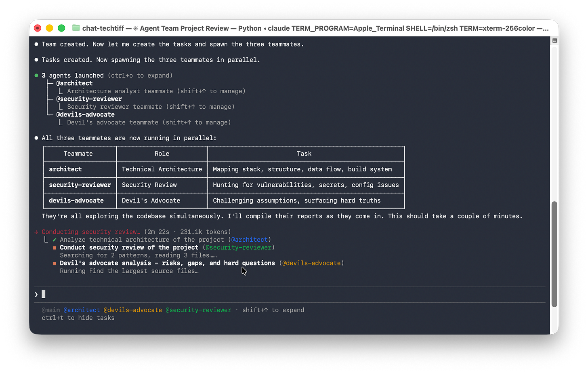Screen dimensions: 588x373
Task: Click the lined-page icon above the scrollbar
Action: click(554, 40)
